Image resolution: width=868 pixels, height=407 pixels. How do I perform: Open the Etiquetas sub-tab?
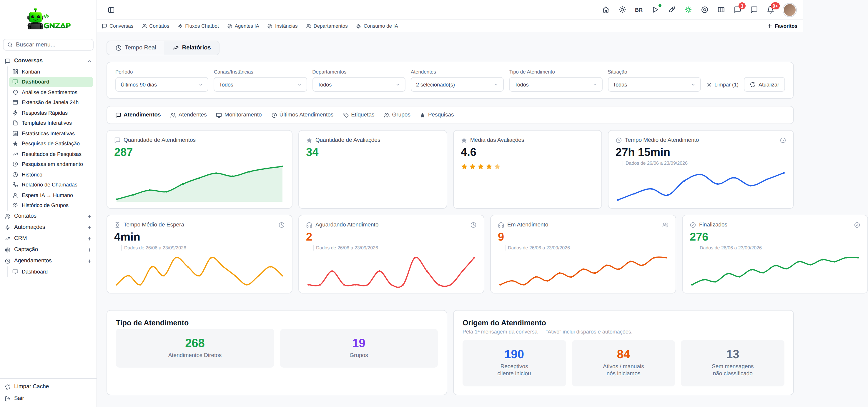[x=359, y=115]
